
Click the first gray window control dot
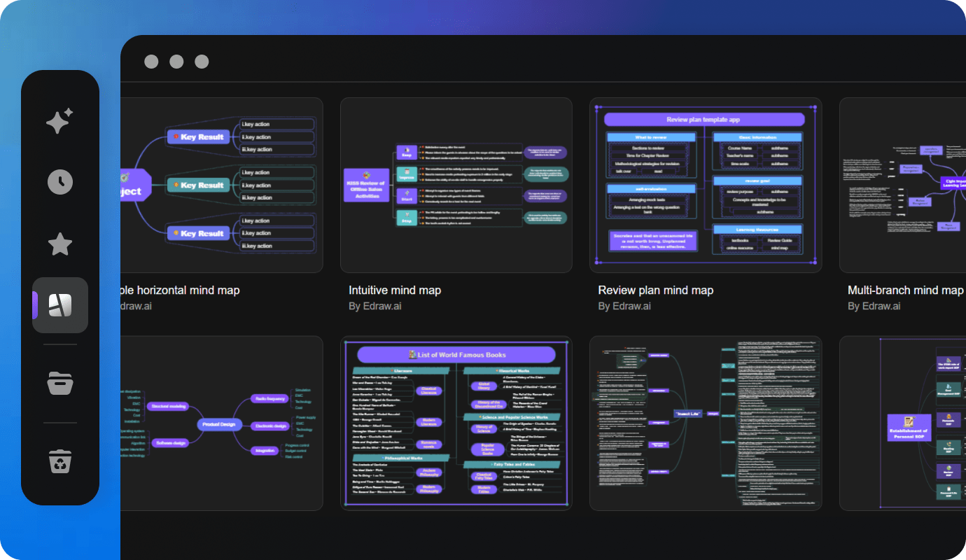[x=151, y=62]
